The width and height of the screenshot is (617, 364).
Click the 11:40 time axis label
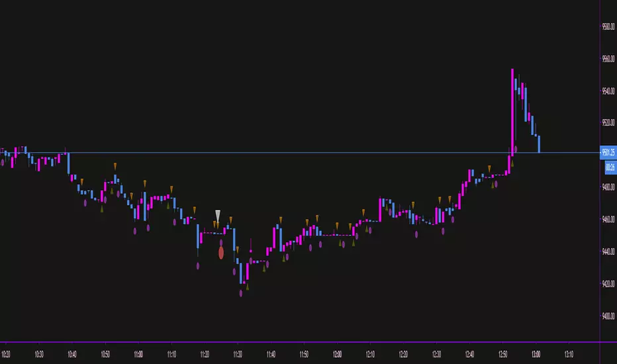coord(271,354)
